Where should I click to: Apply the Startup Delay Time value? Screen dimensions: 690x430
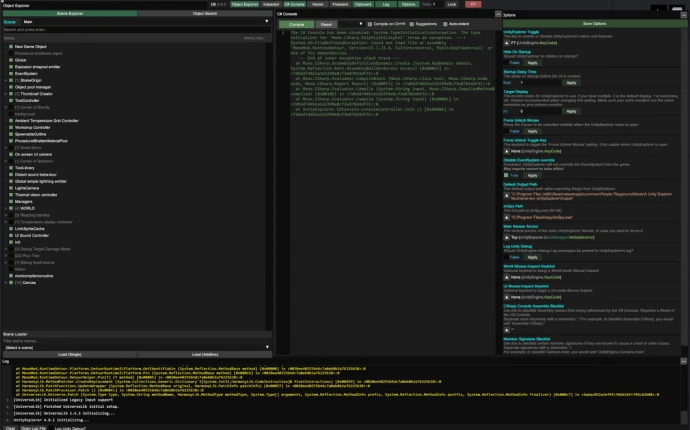tap(571, 83)
